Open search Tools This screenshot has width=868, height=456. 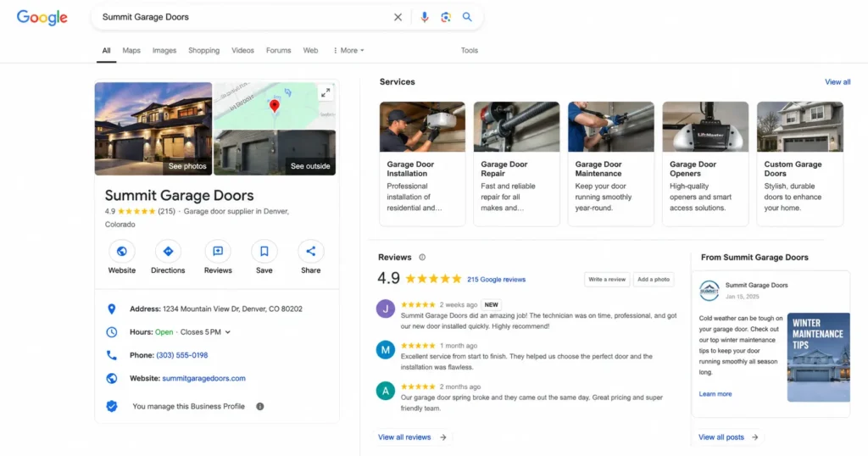tap(470, 50)
